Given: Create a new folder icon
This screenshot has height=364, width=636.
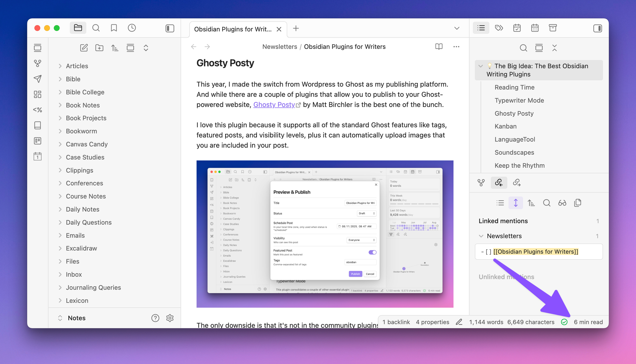Looking at the screenshot, I should 99,48.
